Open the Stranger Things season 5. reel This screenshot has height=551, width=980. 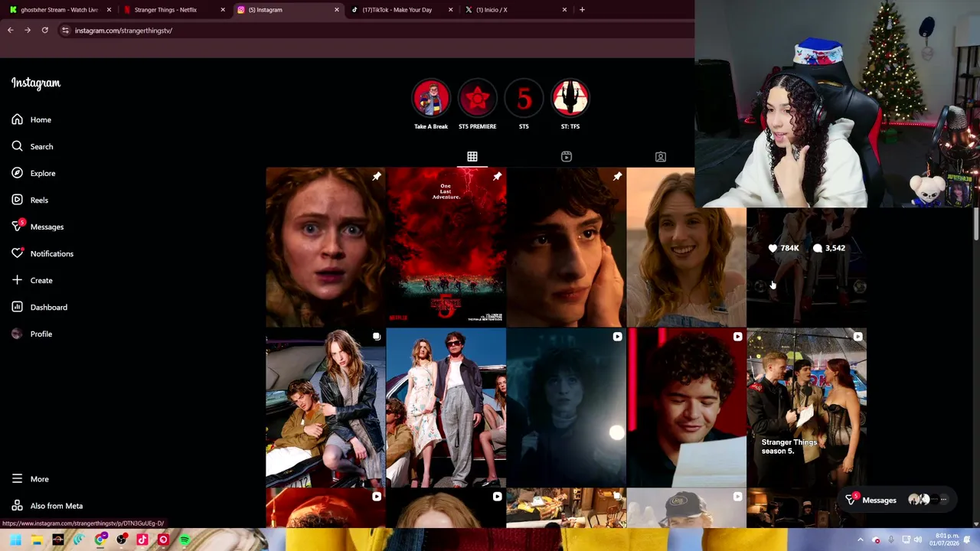(x=807, y=408)
